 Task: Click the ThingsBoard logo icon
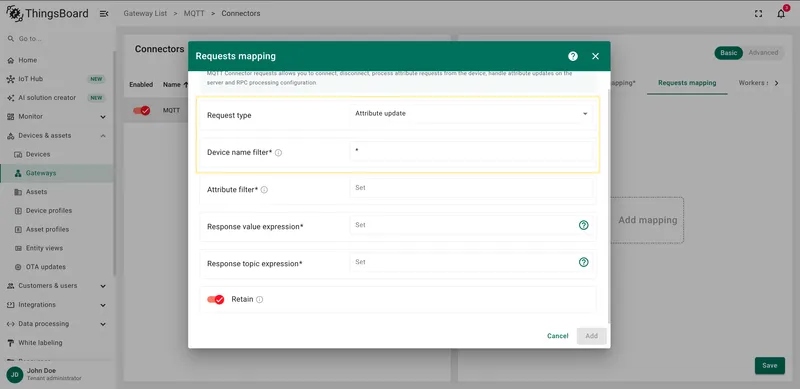15,13
